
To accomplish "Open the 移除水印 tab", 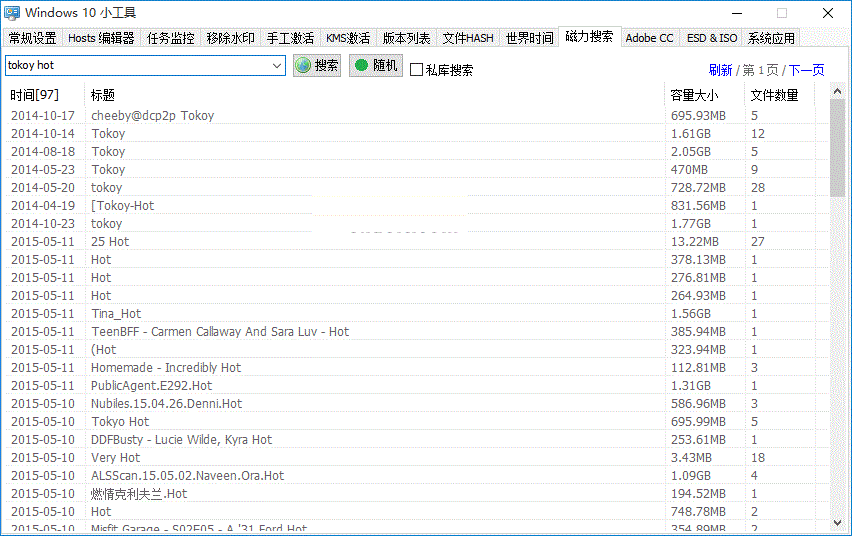I will click(230, 38).
